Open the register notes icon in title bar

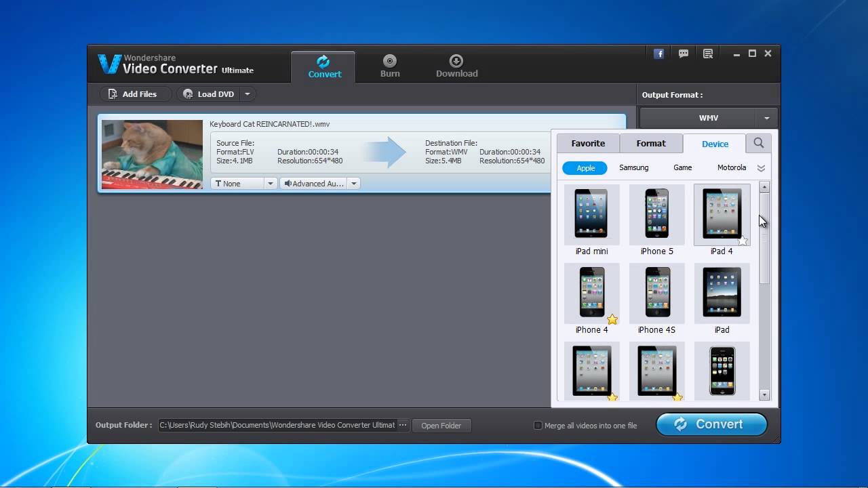(x=708, y=54)
